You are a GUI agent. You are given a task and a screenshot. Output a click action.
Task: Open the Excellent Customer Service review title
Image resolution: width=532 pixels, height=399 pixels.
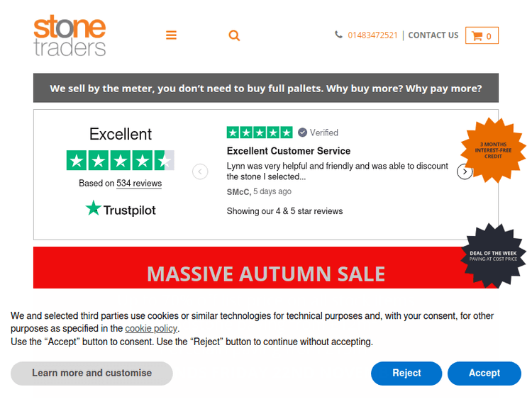(x=289, y=151)
